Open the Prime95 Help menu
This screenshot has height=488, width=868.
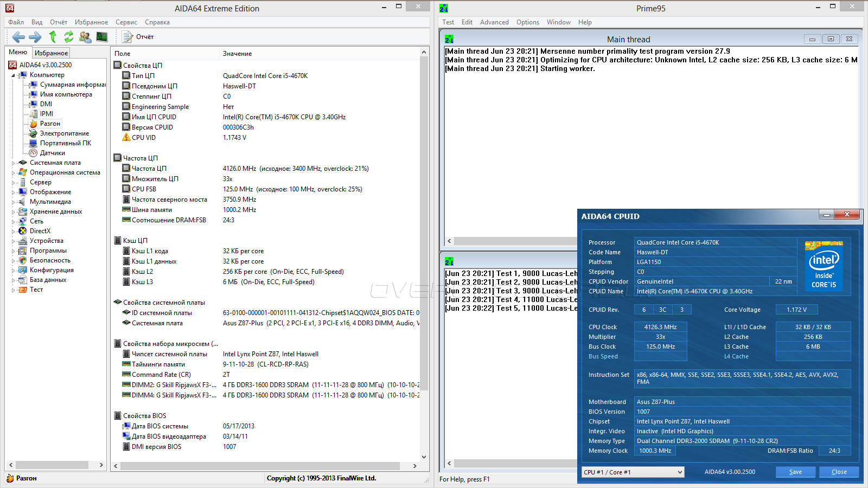[585, 22]
